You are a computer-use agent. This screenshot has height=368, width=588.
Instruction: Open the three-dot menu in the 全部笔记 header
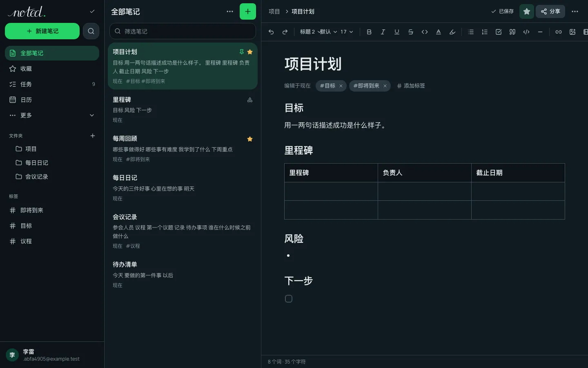(230, 11)
